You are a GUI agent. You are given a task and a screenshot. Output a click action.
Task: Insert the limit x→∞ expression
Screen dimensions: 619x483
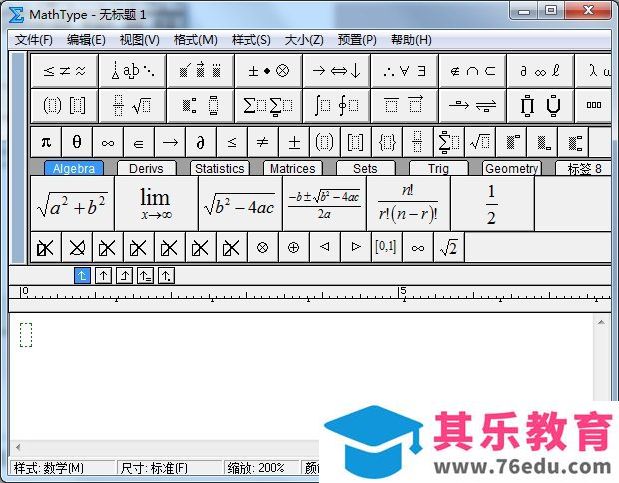[x=156, y=203]
